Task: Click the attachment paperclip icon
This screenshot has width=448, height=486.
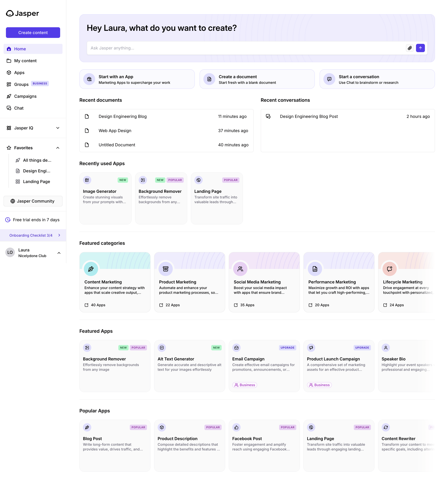Action: click(410, 48)
